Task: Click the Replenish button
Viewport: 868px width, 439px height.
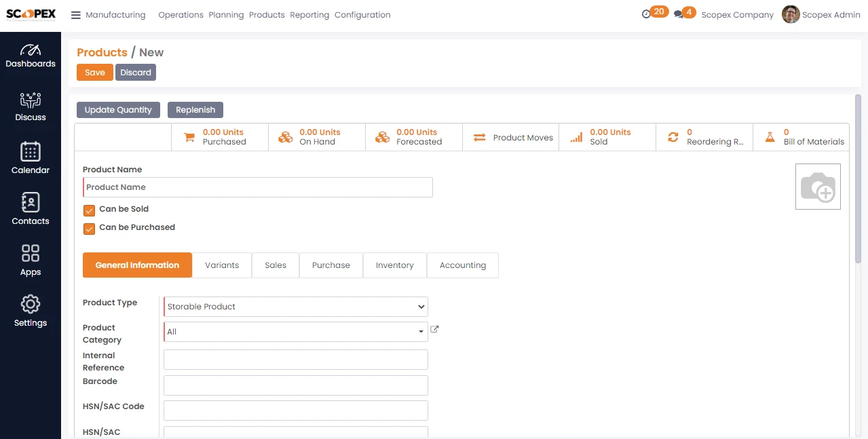Action: [x=195, y=110]
